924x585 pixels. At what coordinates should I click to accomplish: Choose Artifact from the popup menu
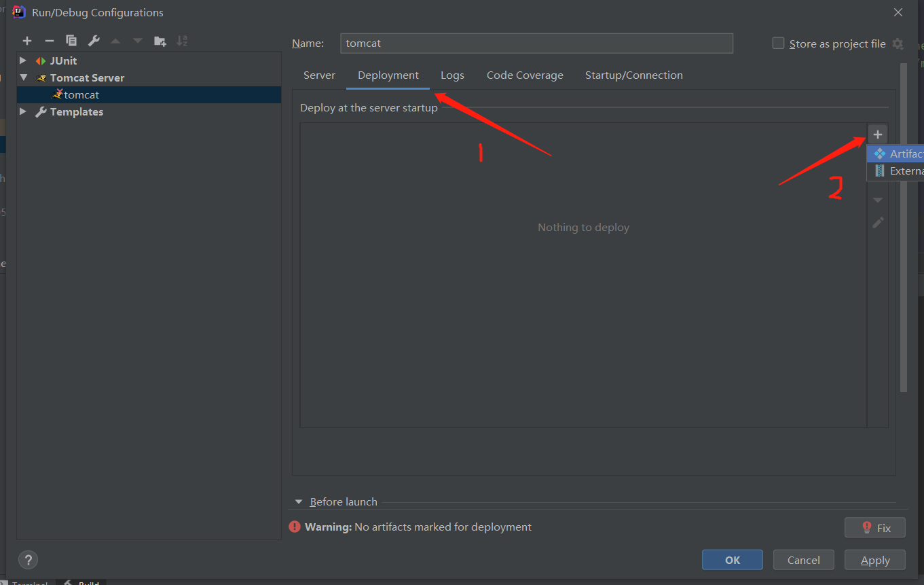point(895,154)
